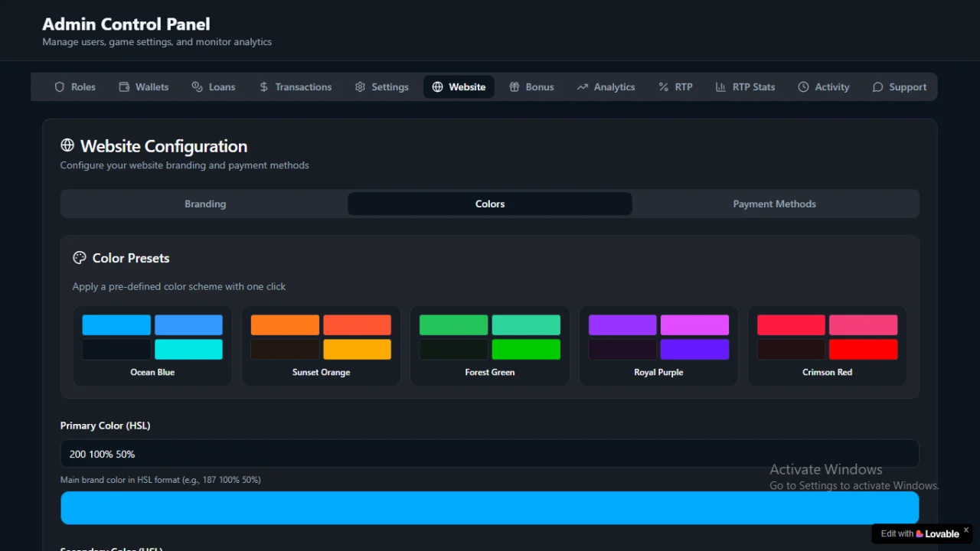This screenshot has height=551, width=980.
Task: Click the globe icon in Website tab
Action: coord(437,87)
